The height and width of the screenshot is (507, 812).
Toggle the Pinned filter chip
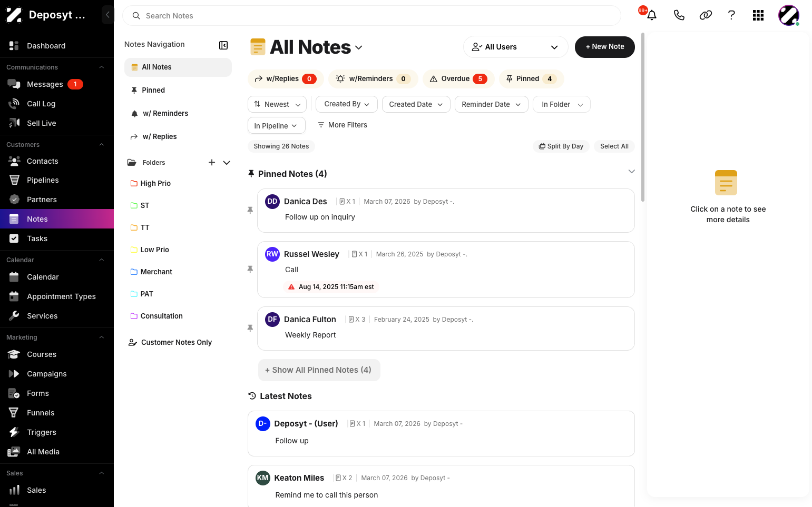532,79
